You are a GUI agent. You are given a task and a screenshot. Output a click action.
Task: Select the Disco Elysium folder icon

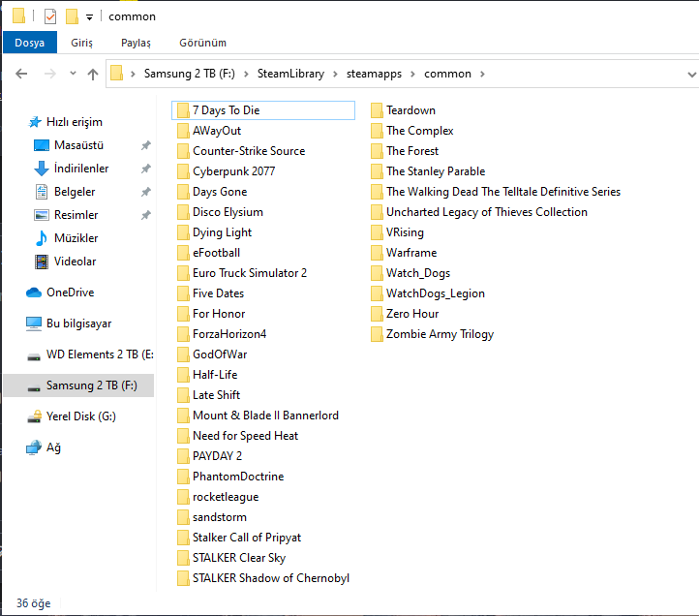click(183, 212)
